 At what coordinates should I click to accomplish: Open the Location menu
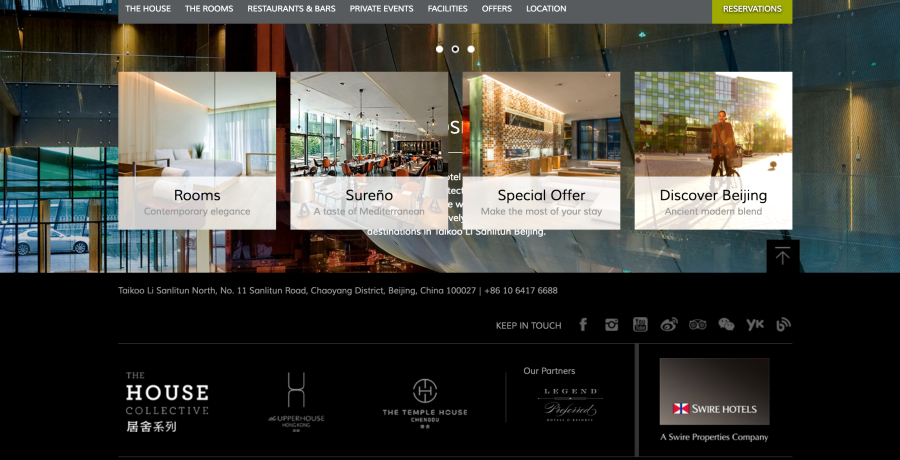[546, 9]
